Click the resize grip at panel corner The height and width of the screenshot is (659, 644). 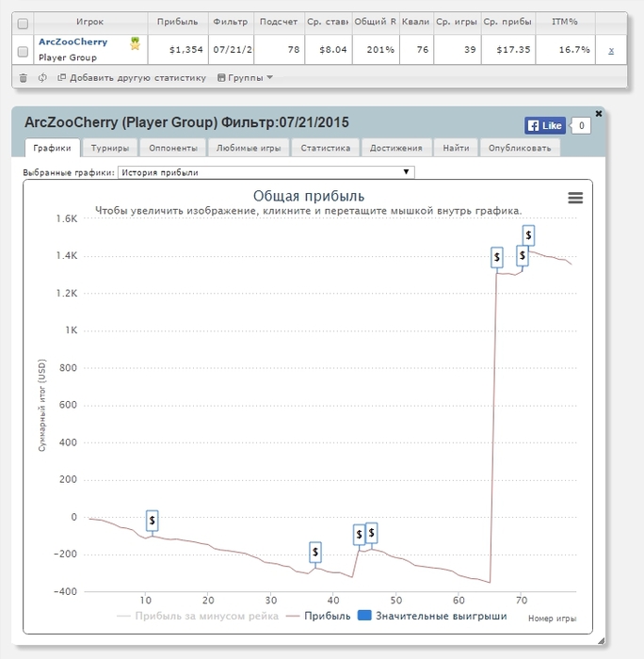tap(601, 640)
